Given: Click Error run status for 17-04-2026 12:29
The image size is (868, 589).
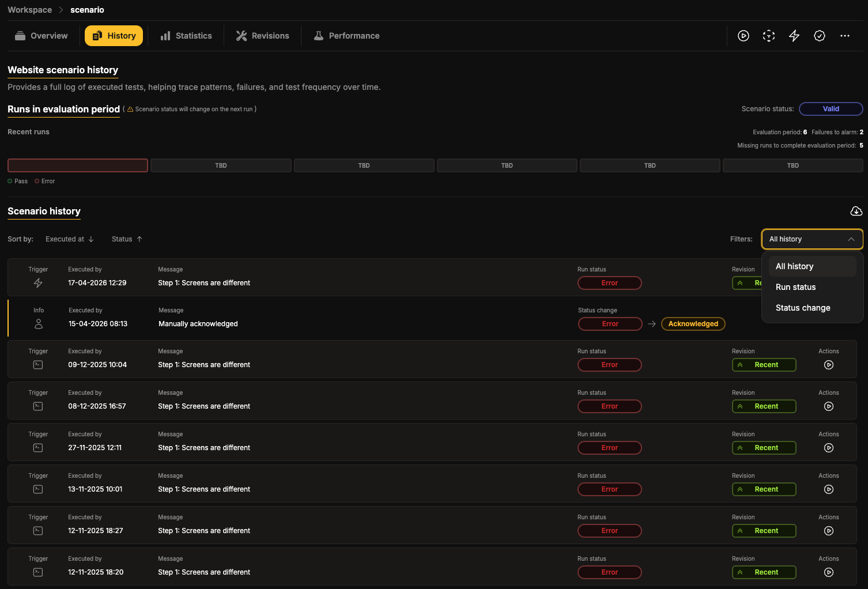Looking at the screenshot, I should click(x=609, y=283).
